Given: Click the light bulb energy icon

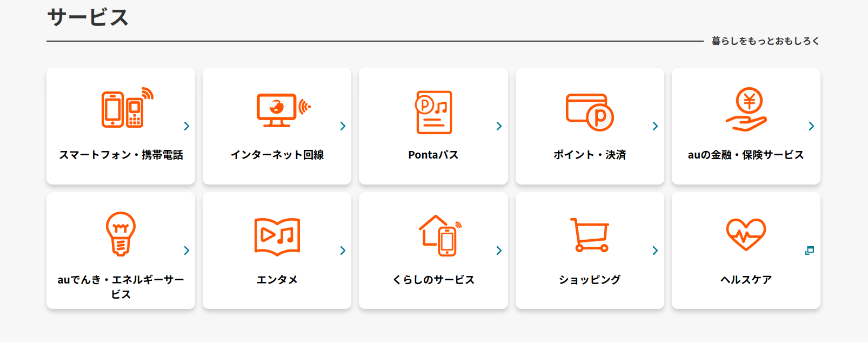Looking at the screenshot, I should 121,233.
